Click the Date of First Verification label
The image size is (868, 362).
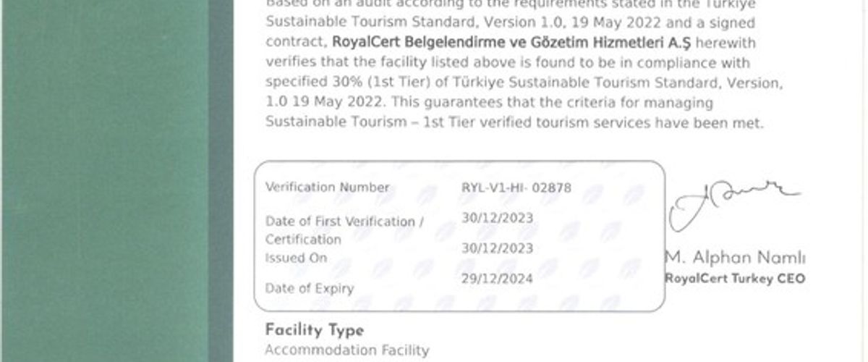344,222
